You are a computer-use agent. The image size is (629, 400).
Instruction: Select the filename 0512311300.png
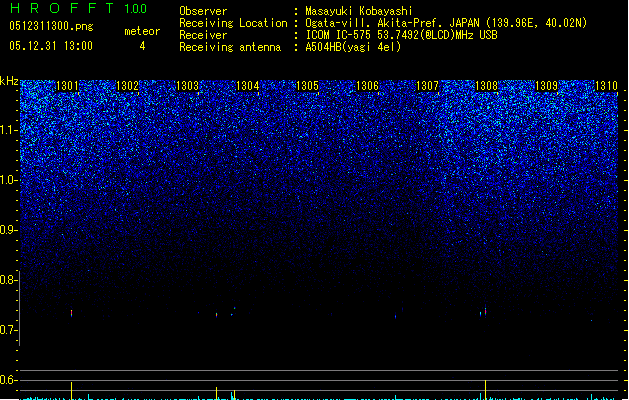[x=51, y=26]
